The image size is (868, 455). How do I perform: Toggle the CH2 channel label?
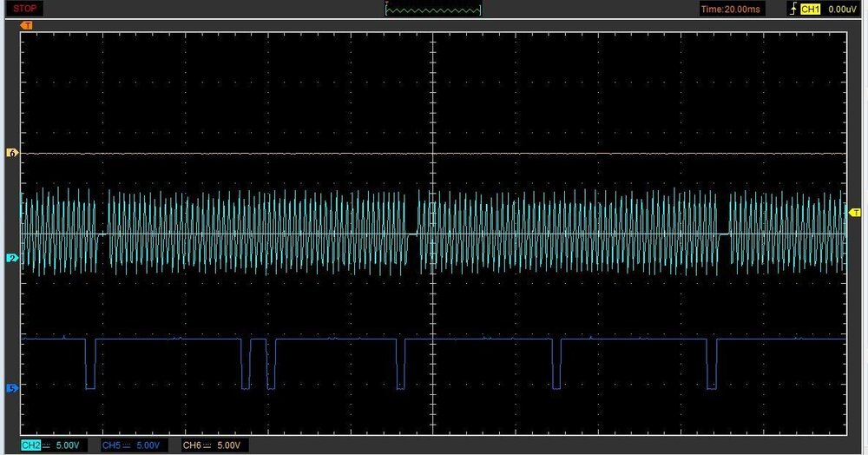click(30, 445)
